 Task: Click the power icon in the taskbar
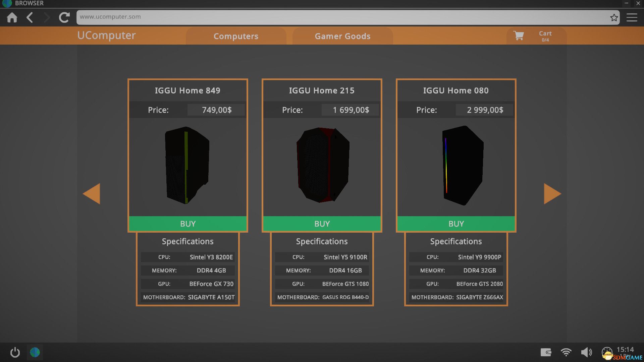(15, 352)
